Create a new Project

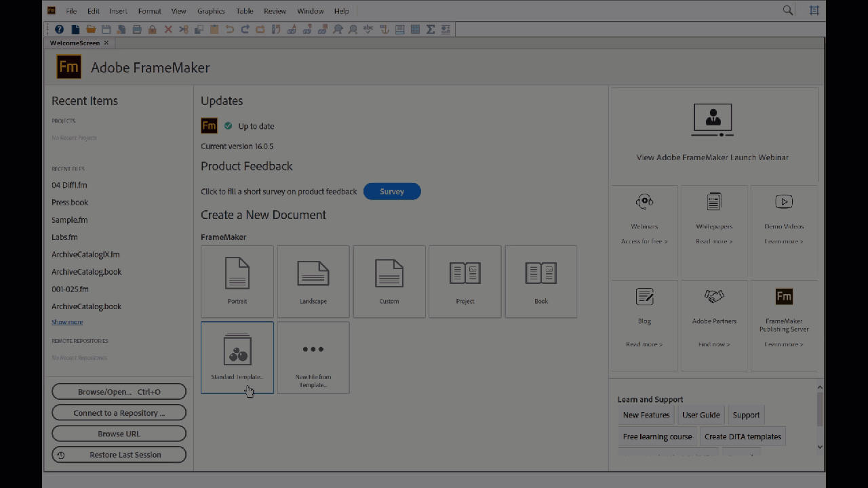click(x=465, y=281)
